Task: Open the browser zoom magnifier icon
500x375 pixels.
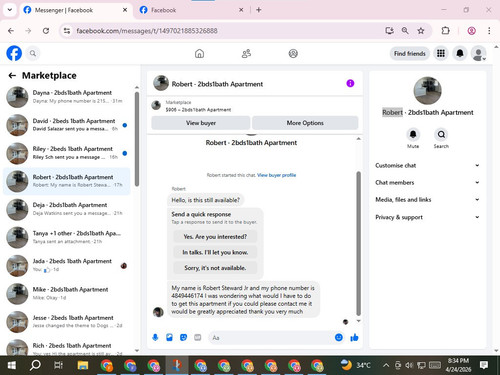Action: [x=405, y=31]
